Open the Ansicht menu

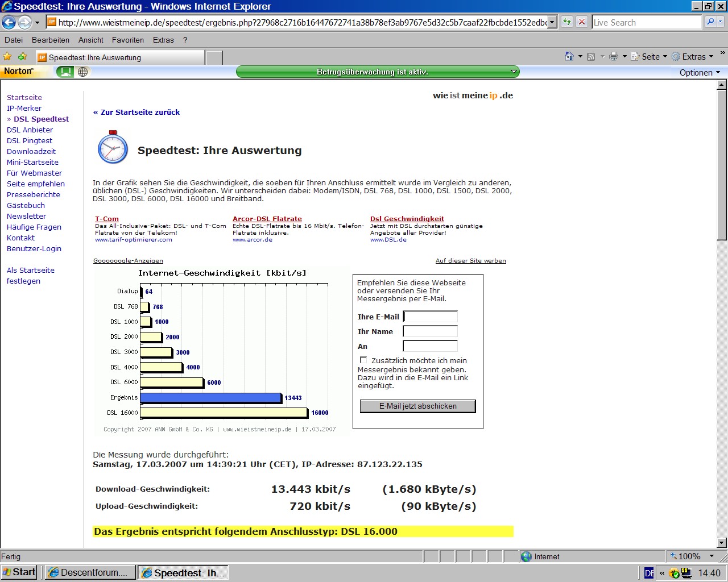point(90,40)
